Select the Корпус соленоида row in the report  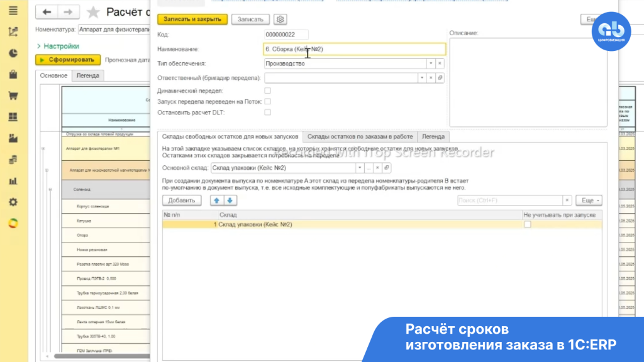pyautogui.click(x=106, y=206)
